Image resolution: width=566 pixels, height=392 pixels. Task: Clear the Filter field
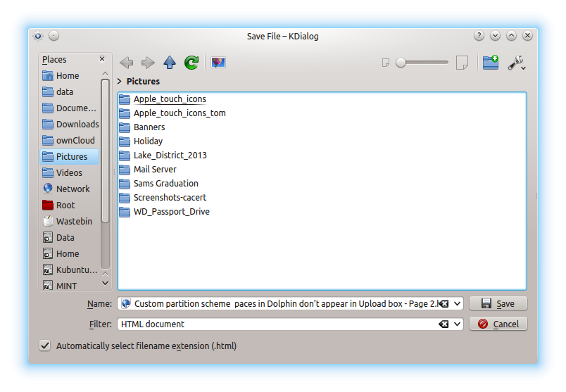tap(444, 324)
